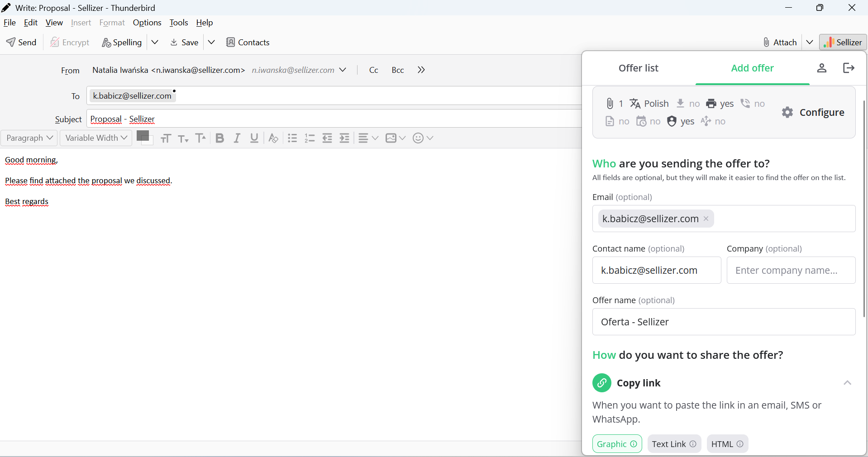Image resolution: width=868 pixels, height=457 pixels.
Task: Click the Company name input field
Action: (791, 270)
